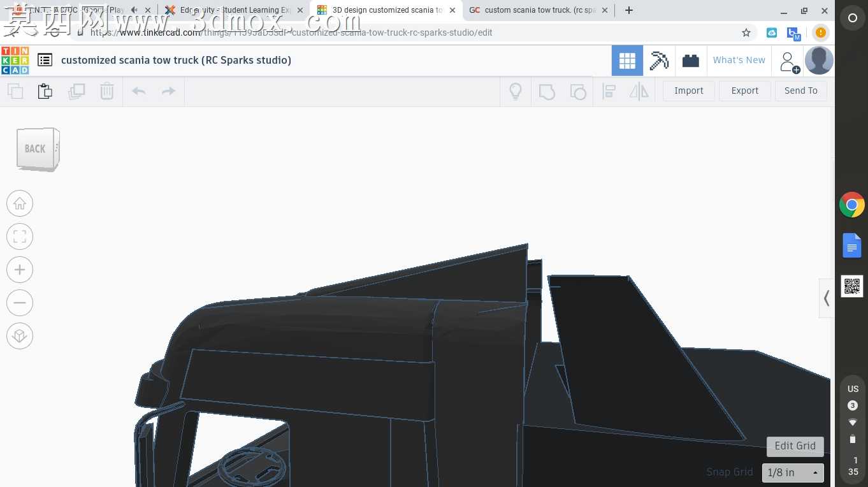Click the Copy icon in toolbar
Screen dimensions: 868x487
point(15,91)
